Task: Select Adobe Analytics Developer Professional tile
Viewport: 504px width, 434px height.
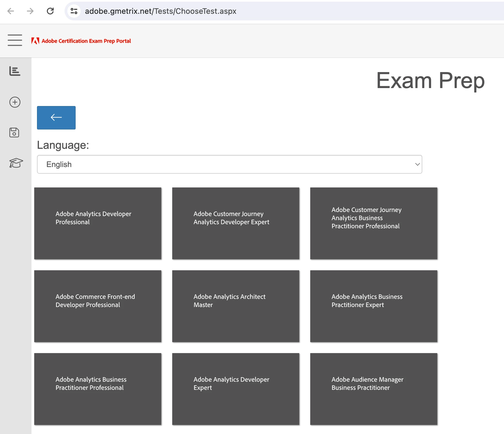Action: 98,223
